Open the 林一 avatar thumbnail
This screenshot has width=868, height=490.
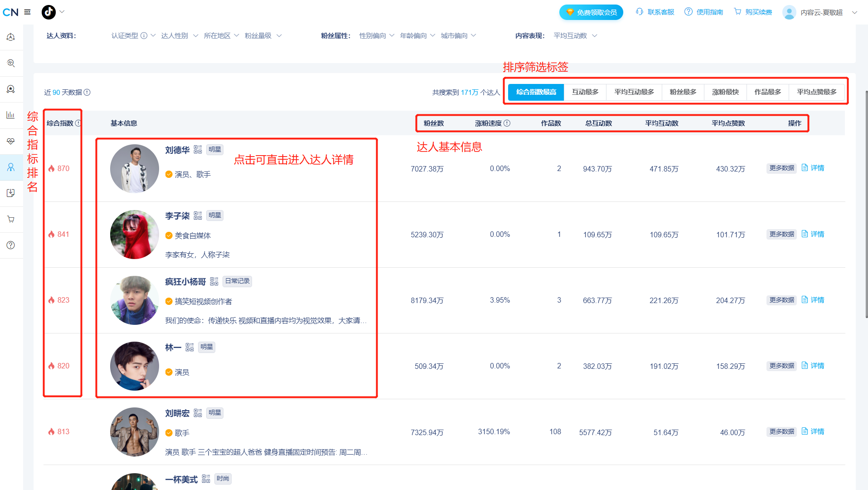point(135,366)
